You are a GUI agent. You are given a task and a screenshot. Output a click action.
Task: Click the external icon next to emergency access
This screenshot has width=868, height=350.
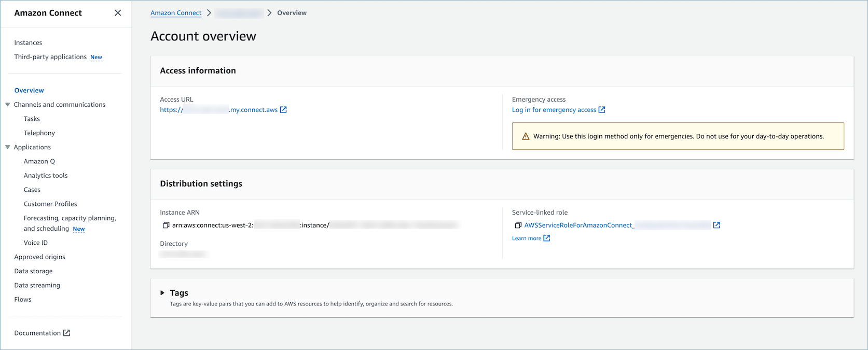pos(602,110)
